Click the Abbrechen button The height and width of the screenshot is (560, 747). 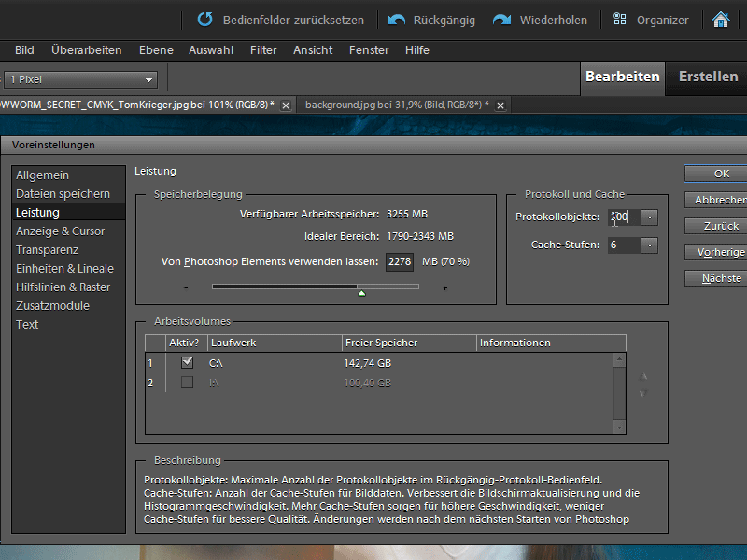tap(715, 200)
